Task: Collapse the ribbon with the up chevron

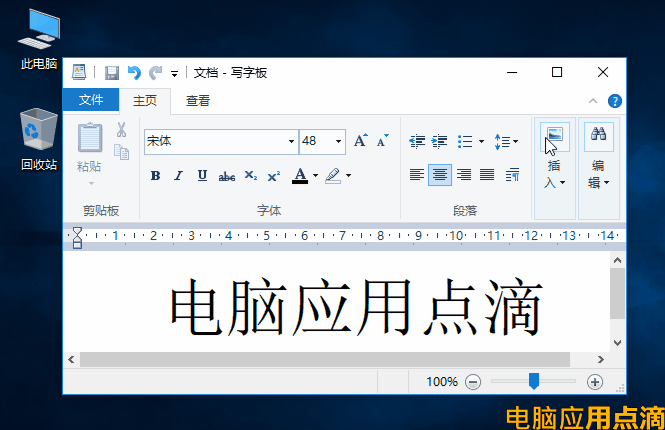Action: click(x=593, y=101)
